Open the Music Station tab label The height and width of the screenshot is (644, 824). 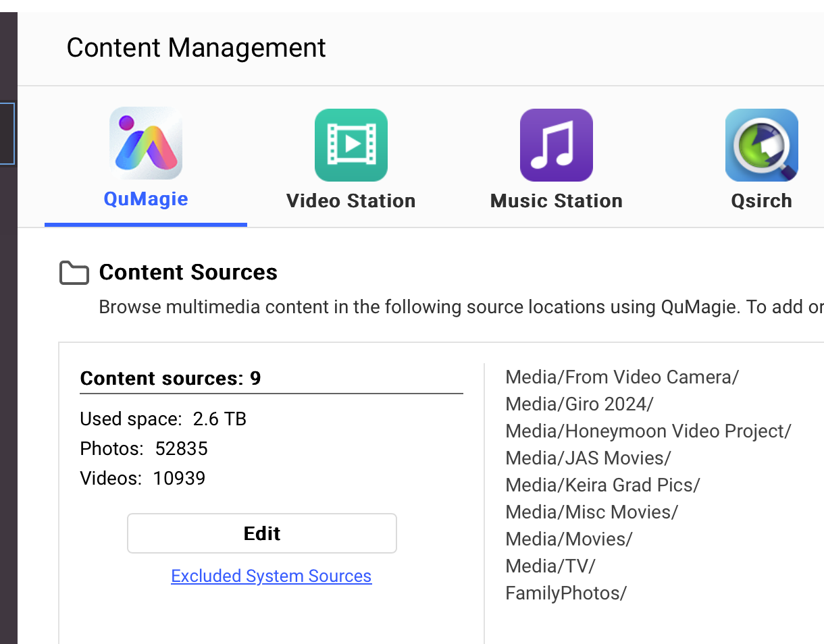556,200
